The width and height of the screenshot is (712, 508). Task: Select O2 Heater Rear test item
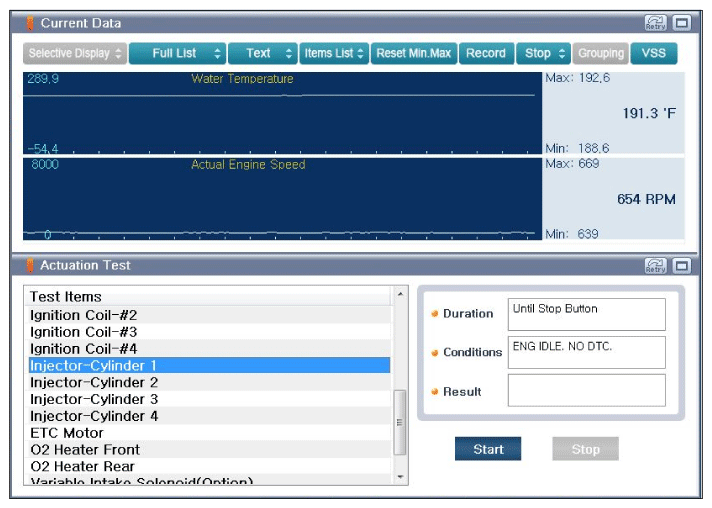[x=209, y=466]
